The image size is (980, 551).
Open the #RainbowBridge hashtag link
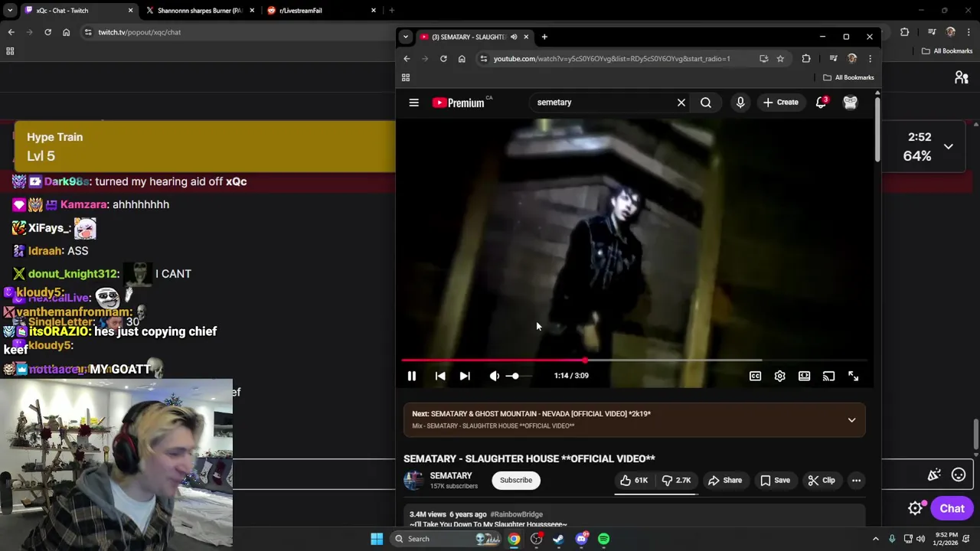[x=517, y=514]
